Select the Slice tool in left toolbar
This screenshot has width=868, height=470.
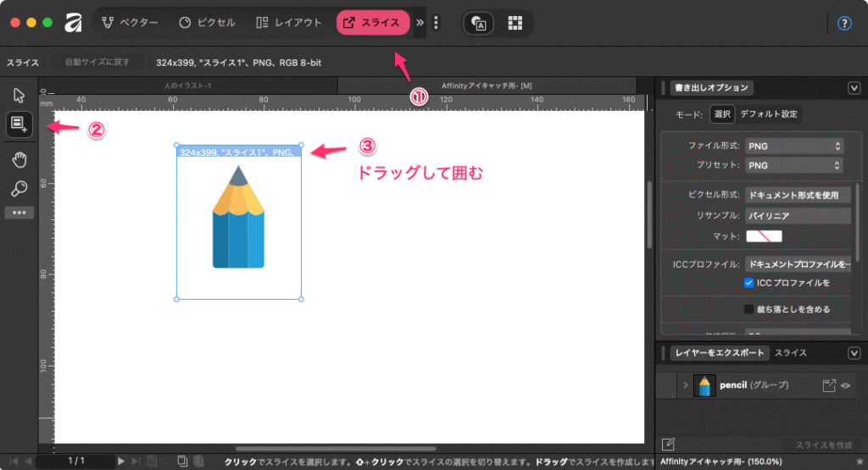pos(19,124)
